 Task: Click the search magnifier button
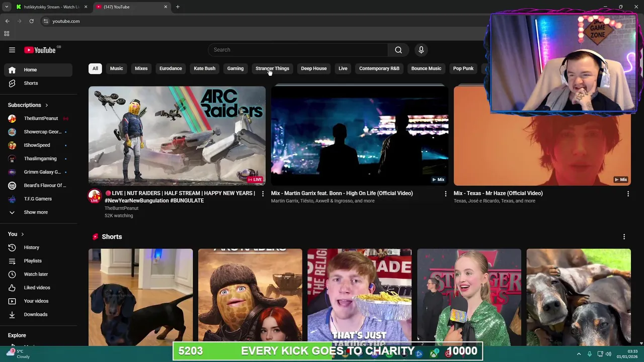[398, 50]
